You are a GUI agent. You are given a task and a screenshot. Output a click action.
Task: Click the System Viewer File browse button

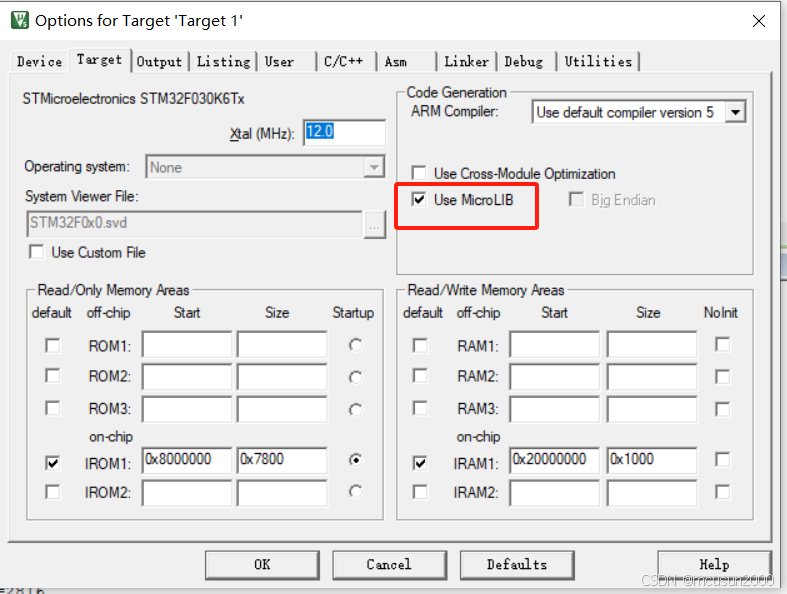click(x=374, y=224)
